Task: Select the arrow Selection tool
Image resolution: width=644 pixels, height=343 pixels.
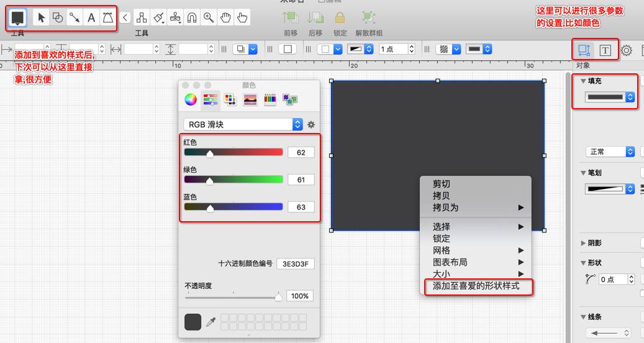Action: point(42,18)
